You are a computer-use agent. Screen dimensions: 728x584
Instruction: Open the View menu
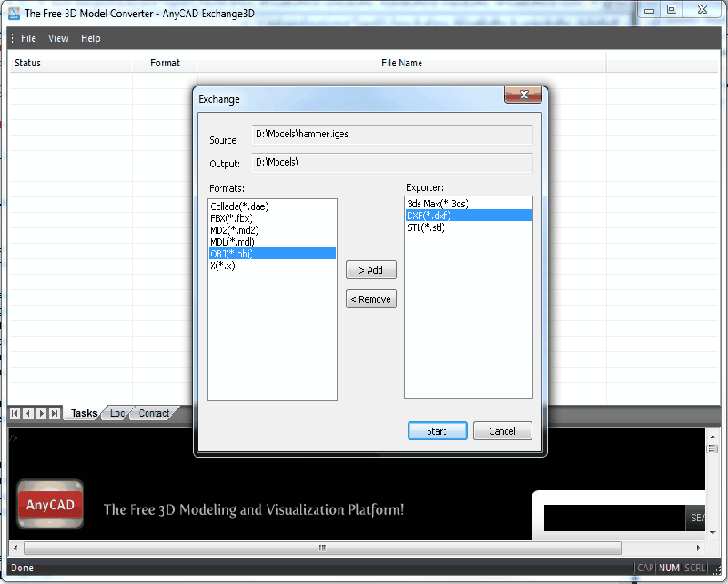pos(58,38)
